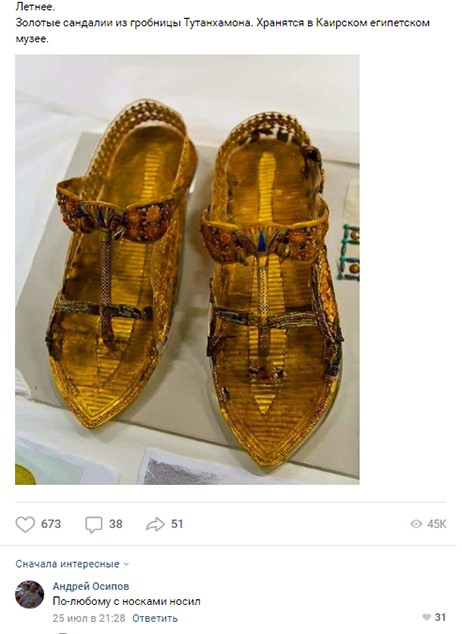Image resolution: width=462 pixels, height=634 pixels.
Task: Like Андрей Осипов's comment with small heart
Action: click(x=426, y=617)
